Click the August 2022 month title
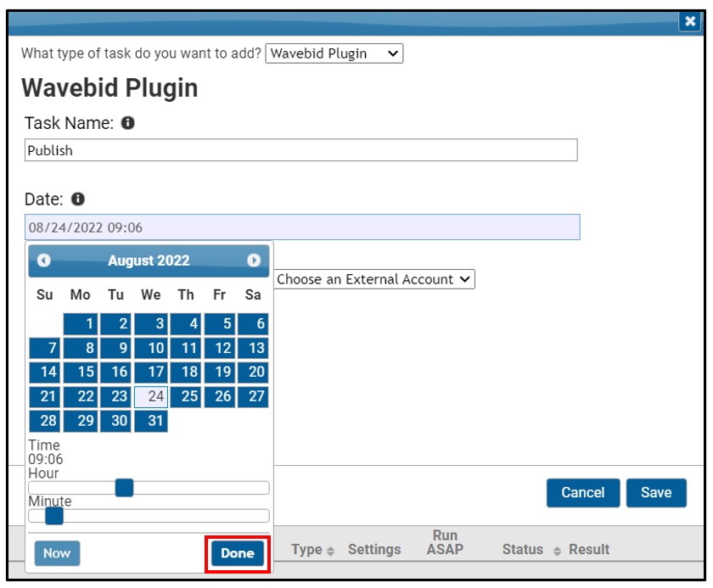Screen dimensions: 713x588 point(149,260)
